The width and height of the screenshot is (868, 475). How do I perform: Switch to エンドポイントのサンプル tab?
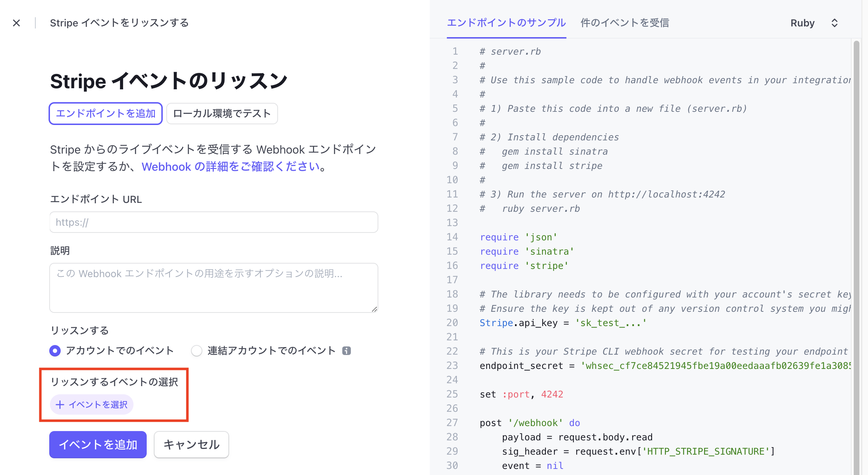coord(506,23)
